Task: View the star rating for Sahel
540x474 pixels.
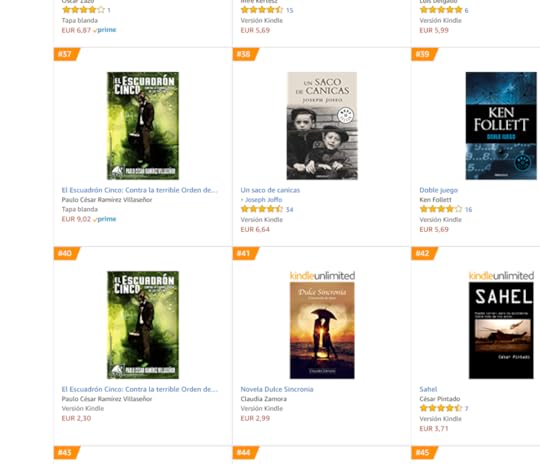Action: coord(440,408)
